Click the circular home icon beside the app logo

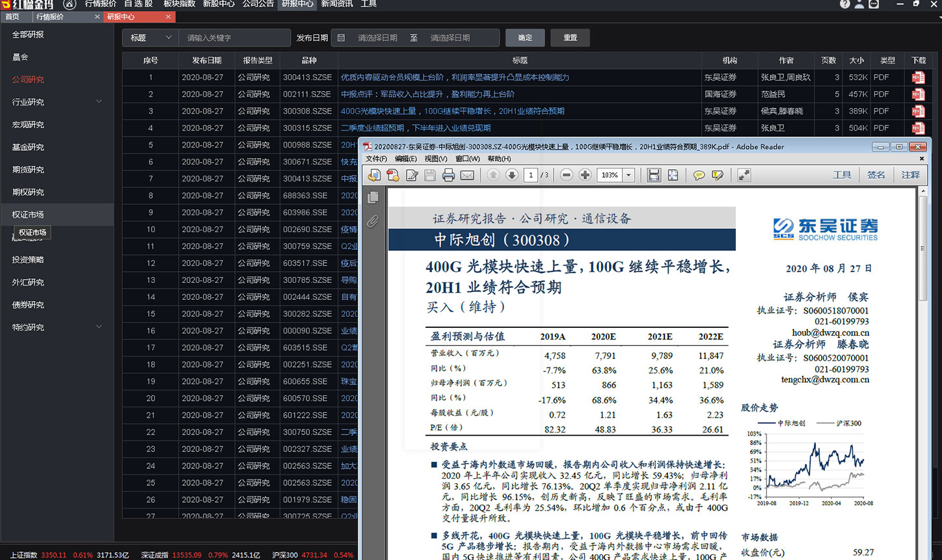pyautogui.click(x=70, y=5)
